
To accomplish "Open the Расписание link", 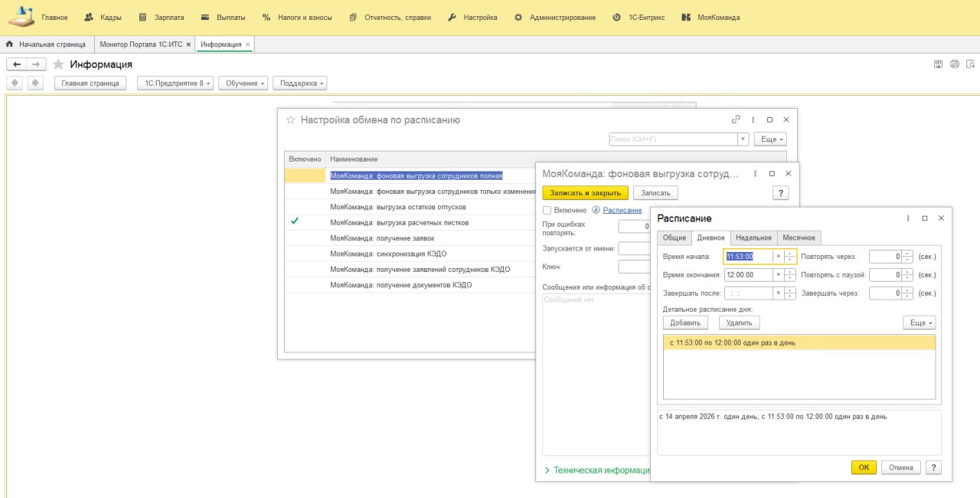I will (x=622, y=210).
